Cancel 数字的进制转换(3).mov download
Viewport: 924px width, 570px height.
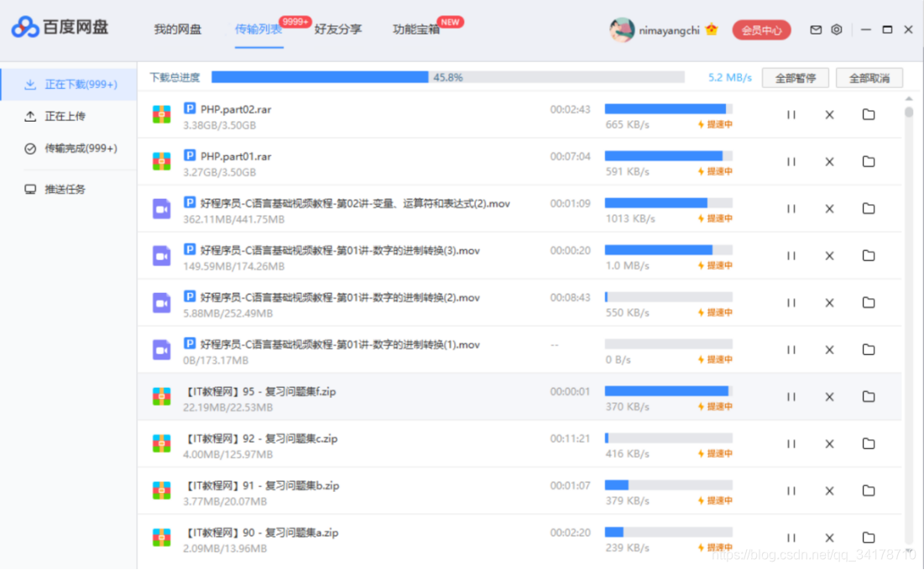point(829,256)
